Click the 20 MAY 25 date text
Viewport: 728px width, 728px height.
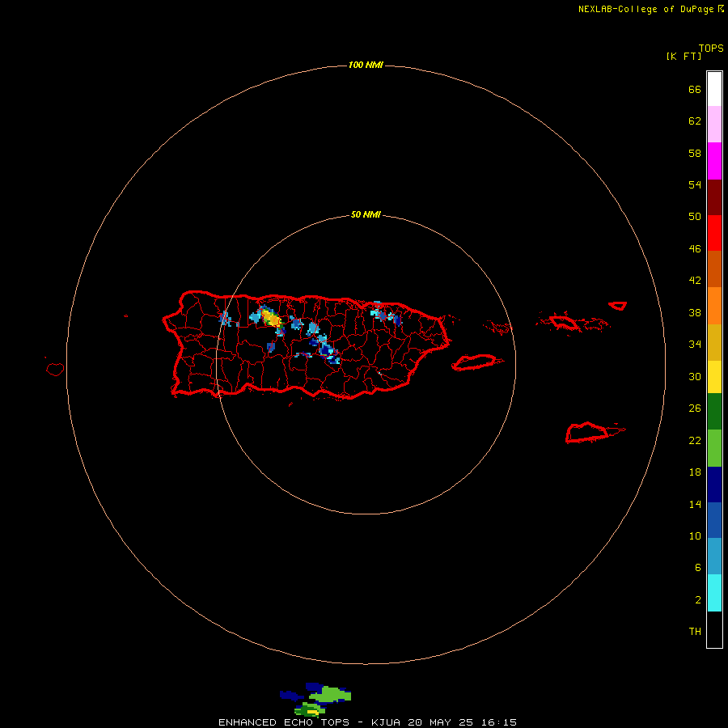coord(440,722)
